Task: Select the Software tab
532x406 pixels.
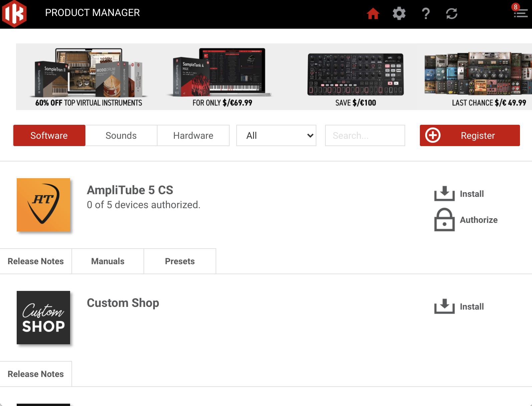Action: point(49,135)
